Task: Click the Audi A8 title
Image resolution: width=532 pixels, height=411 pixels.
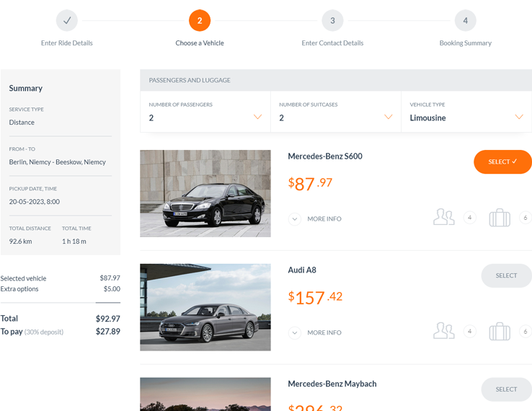Action: pyautogui.click(x=302, y=270)
